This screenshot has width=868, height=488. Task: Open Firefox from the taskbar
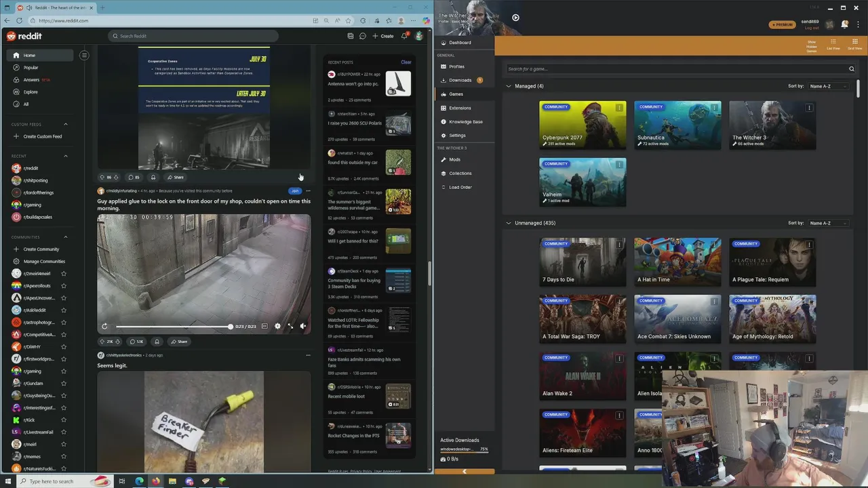(156, 481)
